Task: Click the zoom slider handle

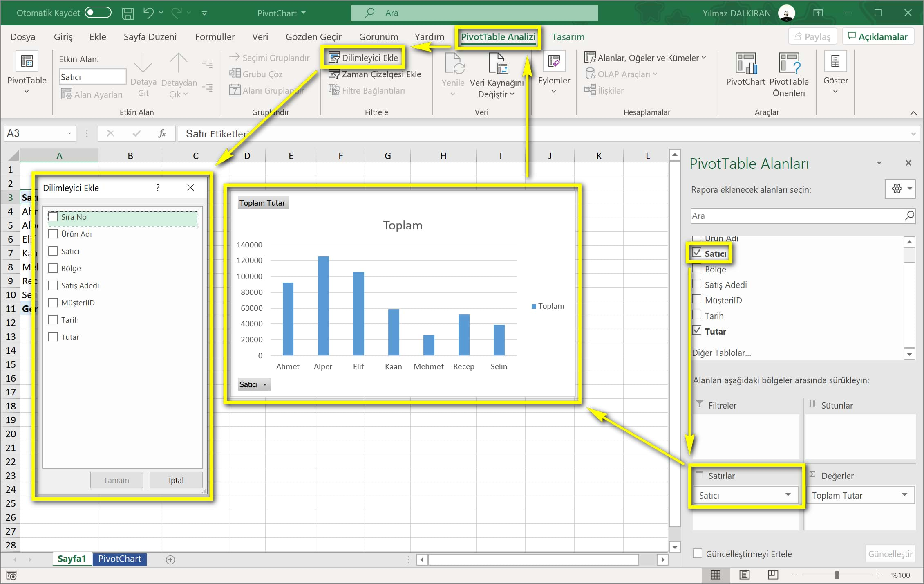Action: (x=837, y=575)
